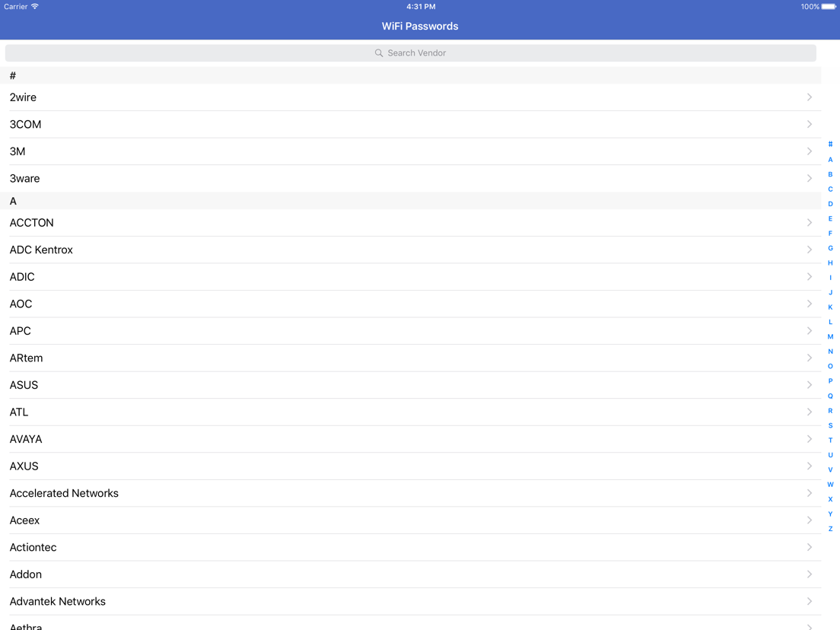Viewport: 840px width, 630px height.
Task: Jump to letter H in index bar
Action: point(830,262)
